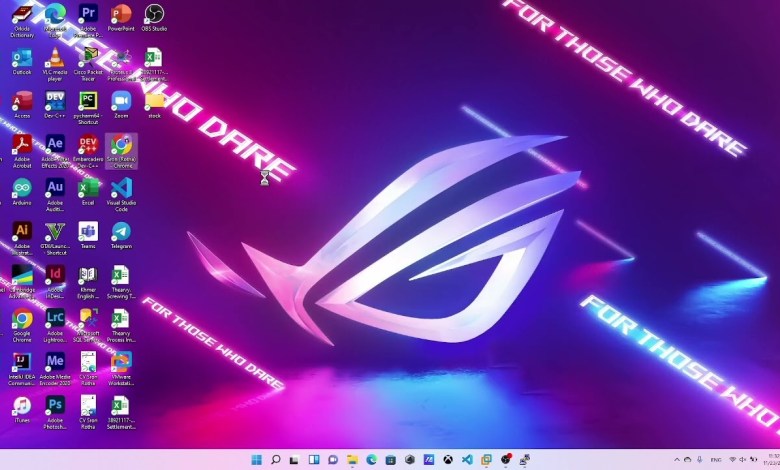
Task: Open Microsoft Store from taskbar
Action: (x=390, y=460)
